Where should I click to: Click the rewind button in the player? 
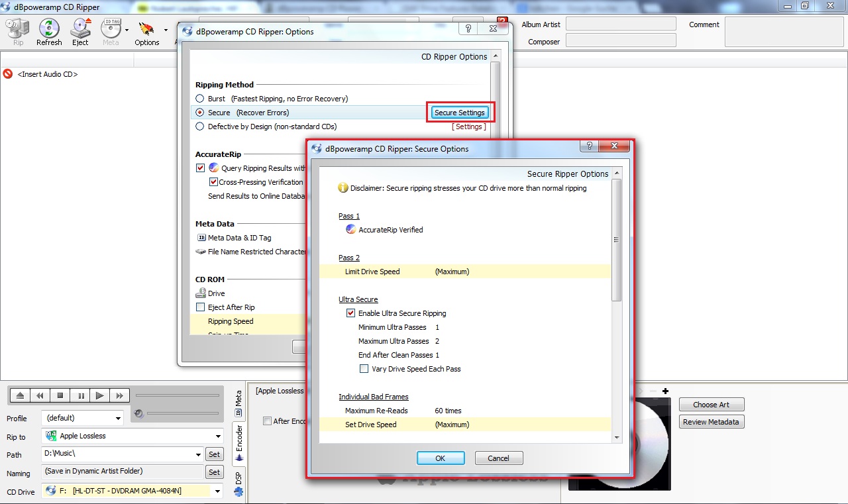point(40,395)
